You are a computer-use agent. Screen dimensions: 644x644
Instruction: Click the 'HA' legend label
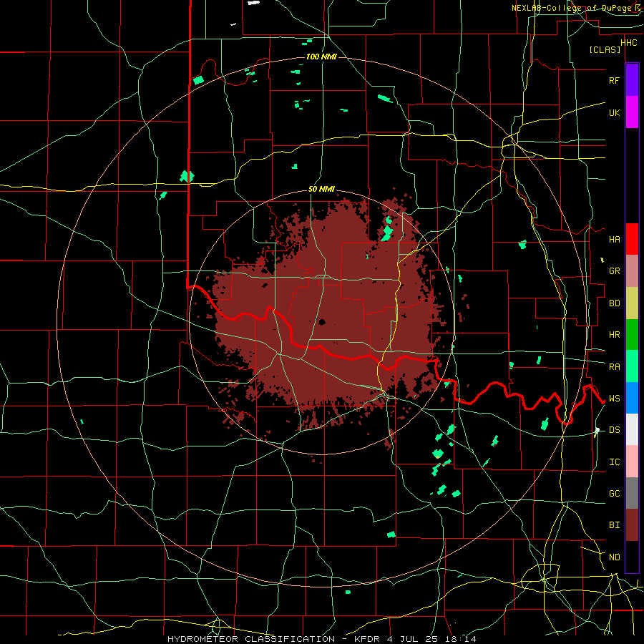click(x=614, y=240)
